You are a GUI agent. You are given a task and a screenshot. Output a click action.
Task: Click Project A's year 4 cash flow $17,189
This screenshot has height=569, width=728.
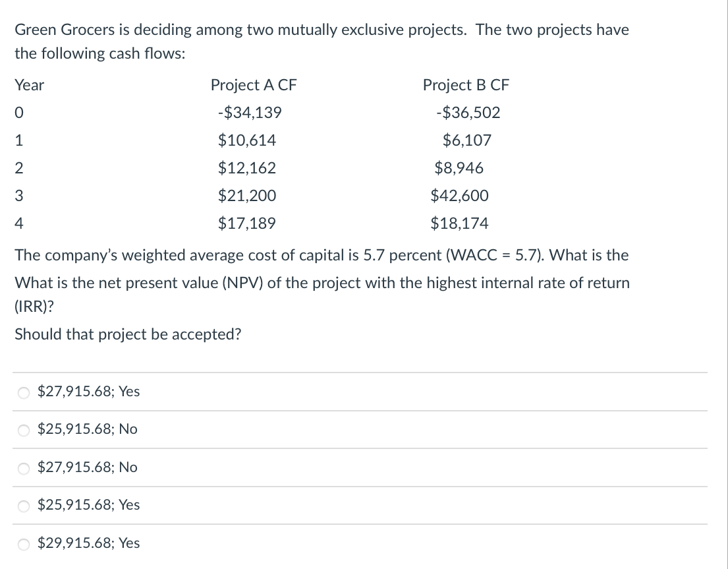point(247,224)
